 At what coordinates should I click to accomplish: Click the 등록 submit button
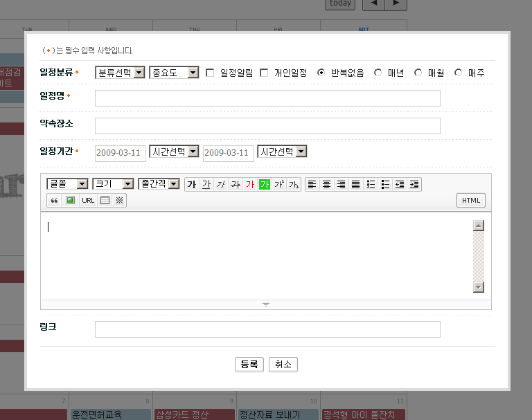[249, 364]
